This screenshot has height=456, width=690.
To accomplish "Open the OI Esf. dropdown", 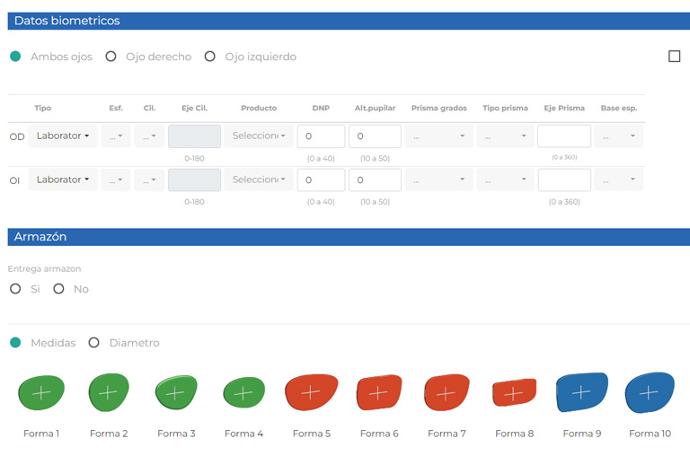I will click(x=116, y=180).
